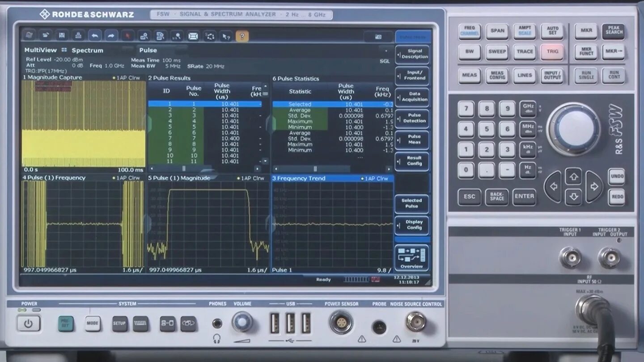
Task: Push the AUTO SET hardware key
Action: (x=552, y=30)
